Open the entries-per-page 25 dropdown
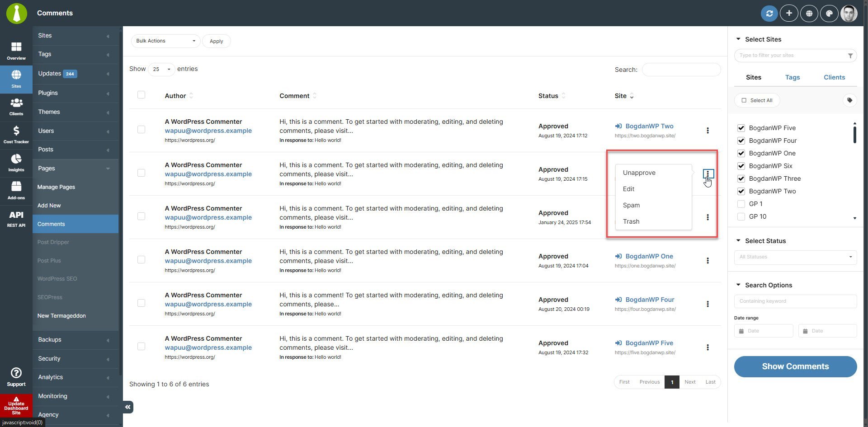The width and height of the screenshot is (868, 427). coord(161,69)
